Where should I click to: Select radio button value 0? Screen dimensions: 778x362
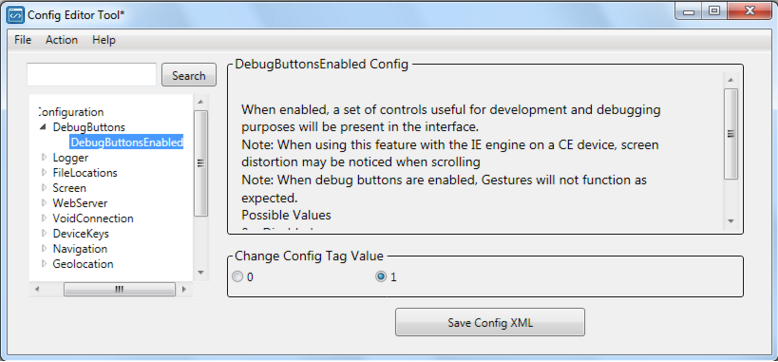238,277
